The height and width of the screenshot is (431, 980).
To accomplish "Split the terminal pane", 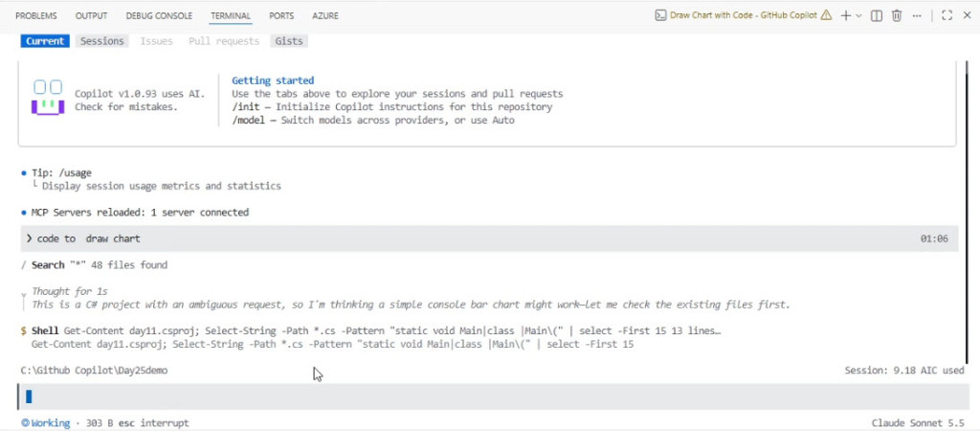I will click(x=877, y=15).
